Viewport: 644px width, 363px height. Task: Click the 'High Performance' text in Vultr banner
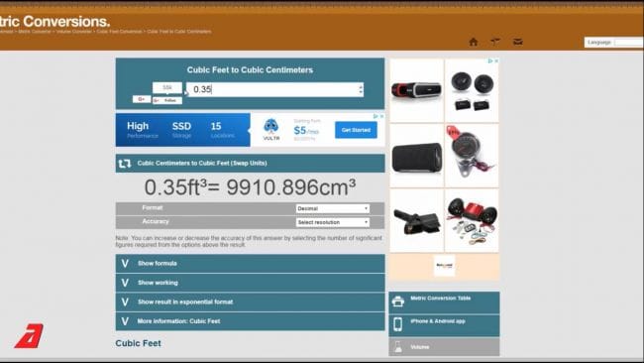pos(142,130)
